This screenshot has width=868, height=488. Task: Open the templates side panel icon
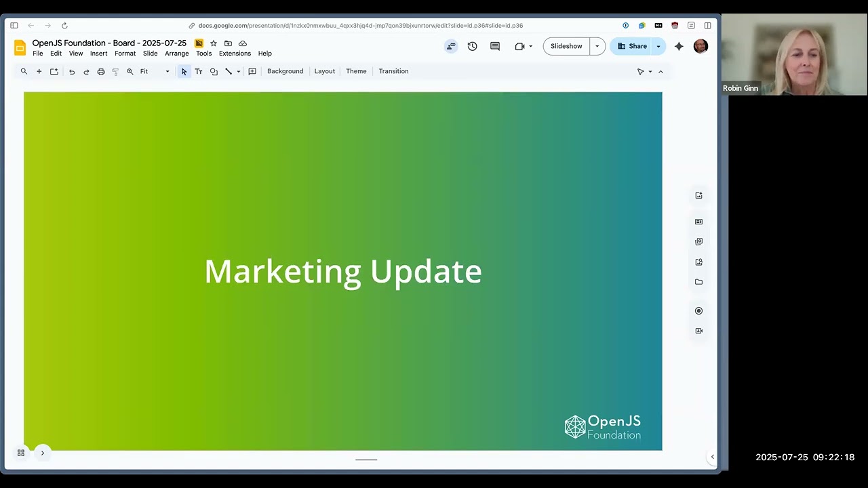click(698, 222)
